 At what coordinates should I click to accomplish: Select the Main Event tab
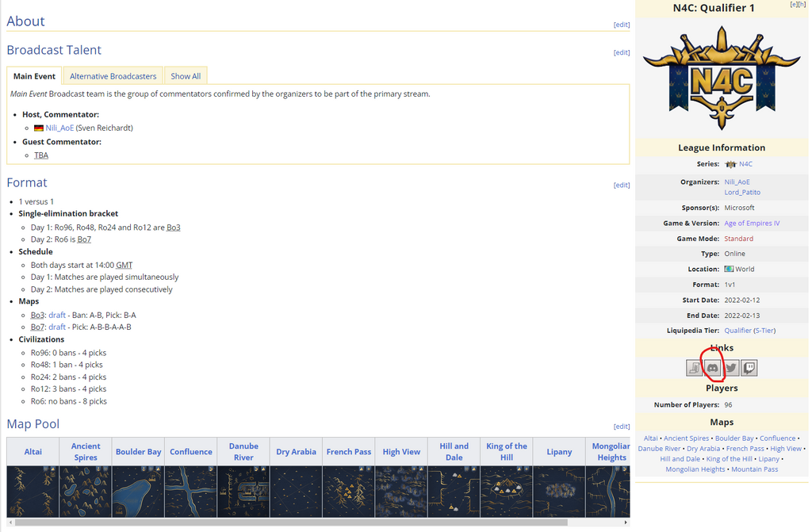(x=34, y=76)
